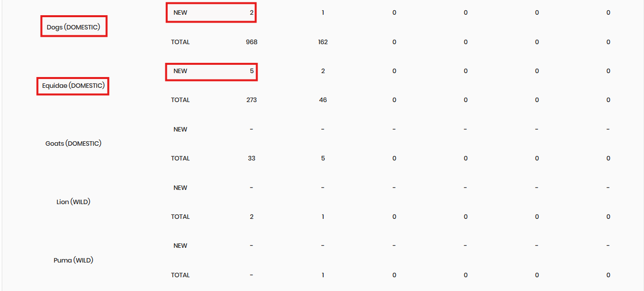
Task: Select the Equidae total value 46
Action: pos(323,100)
